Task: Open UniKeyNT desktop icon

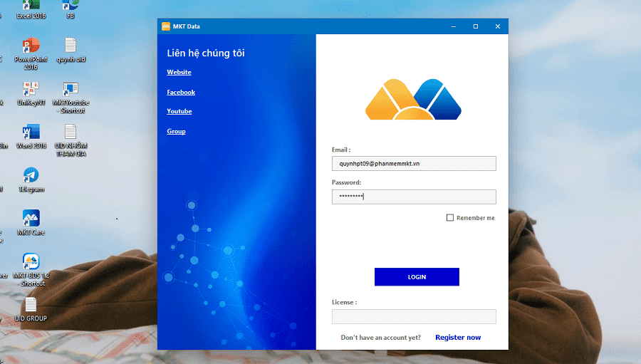Action: pyautogui.click(x=31, y=93)
